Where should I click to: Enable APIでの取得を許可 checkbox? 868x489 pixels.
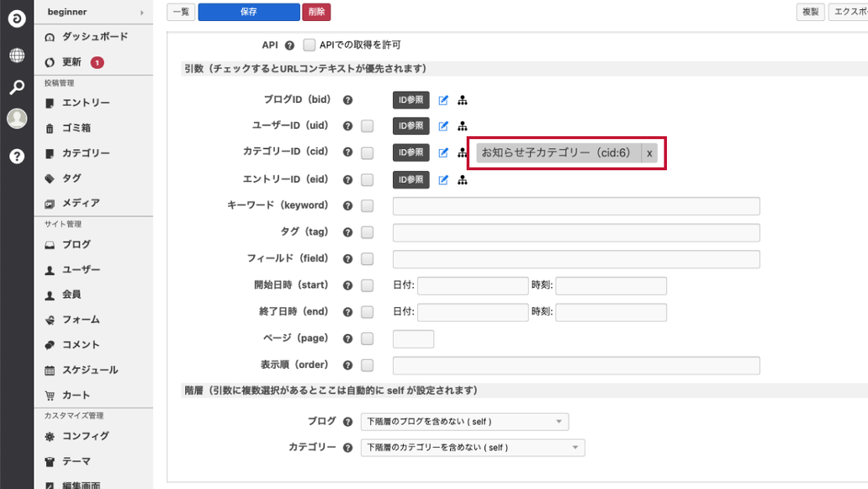(x=310, y=45)
